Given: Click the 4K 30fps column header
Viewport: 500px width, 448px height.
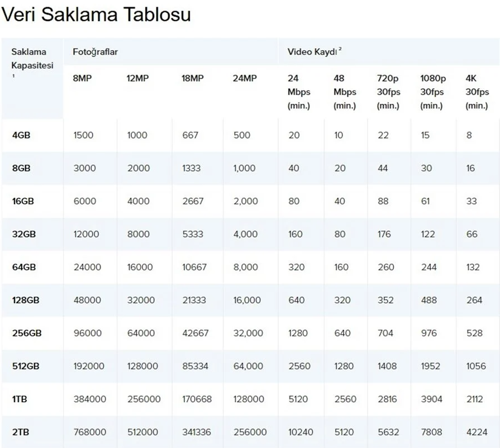Looking at the screenshot, I should (477, 92).
